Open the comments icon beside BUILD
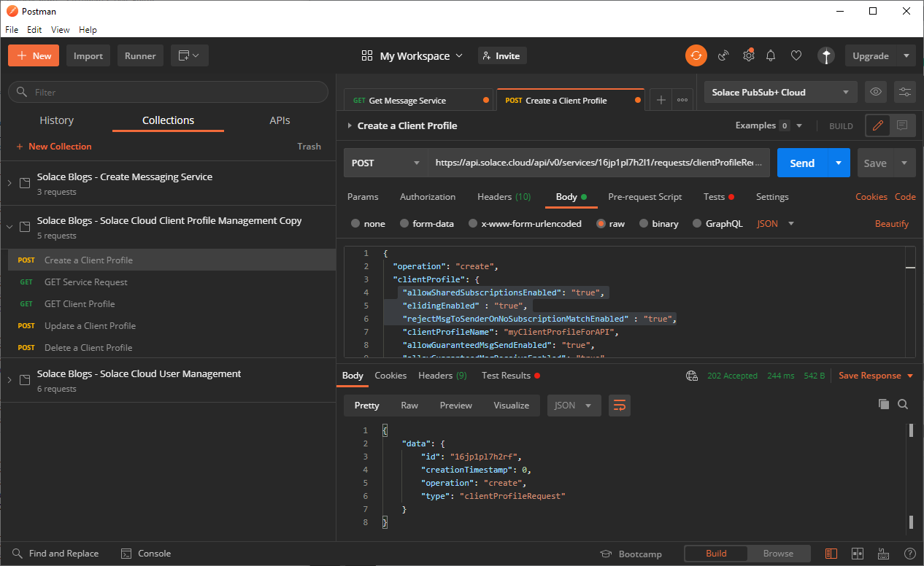The height and width of the screenshot is (566, 924). click(x=902, y=125)
